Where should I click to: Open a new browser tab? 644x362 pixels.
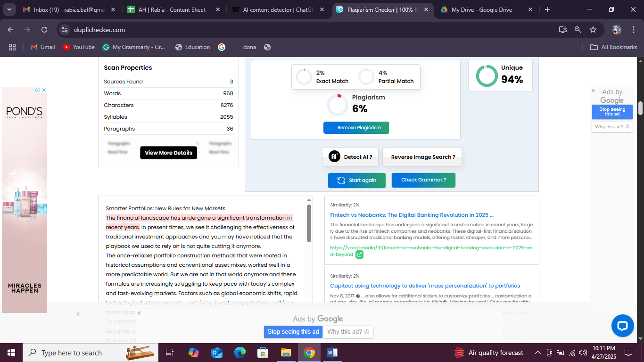click(547, 9)
